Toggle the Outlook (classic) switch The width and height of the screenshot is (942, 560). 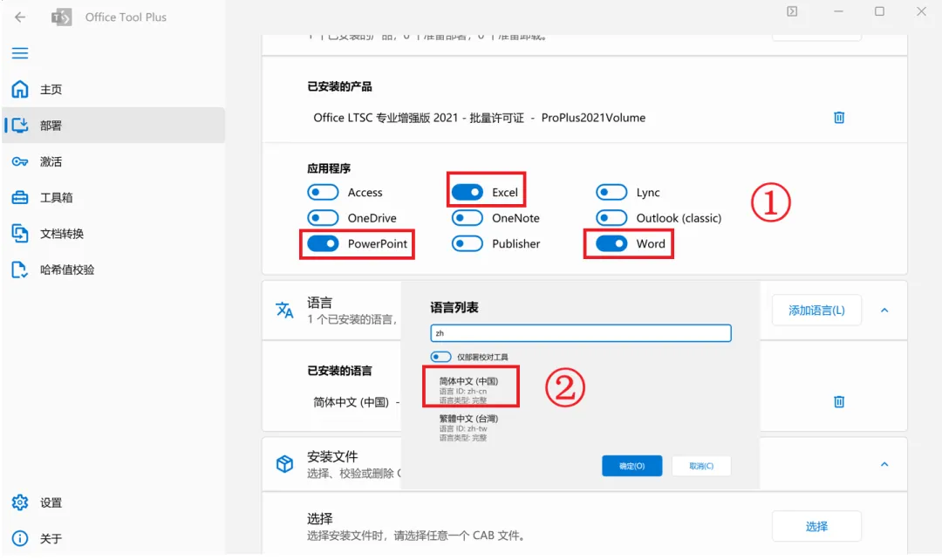611,218
